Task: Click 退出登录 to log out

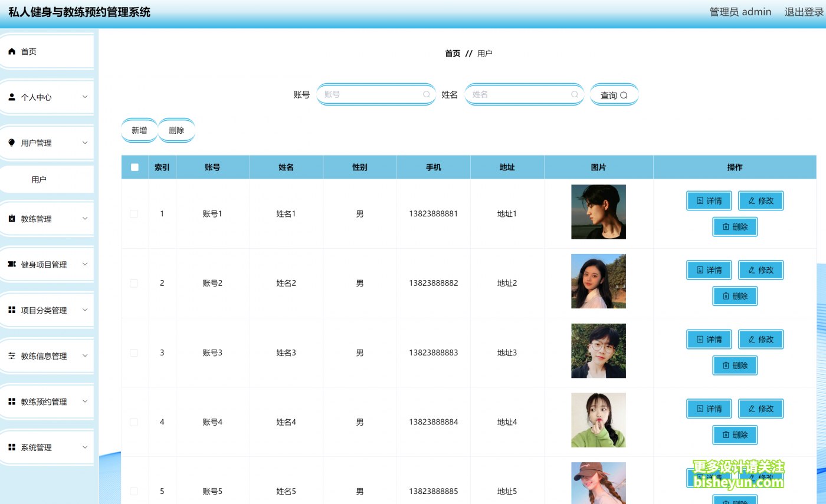Action: (803, 11)
